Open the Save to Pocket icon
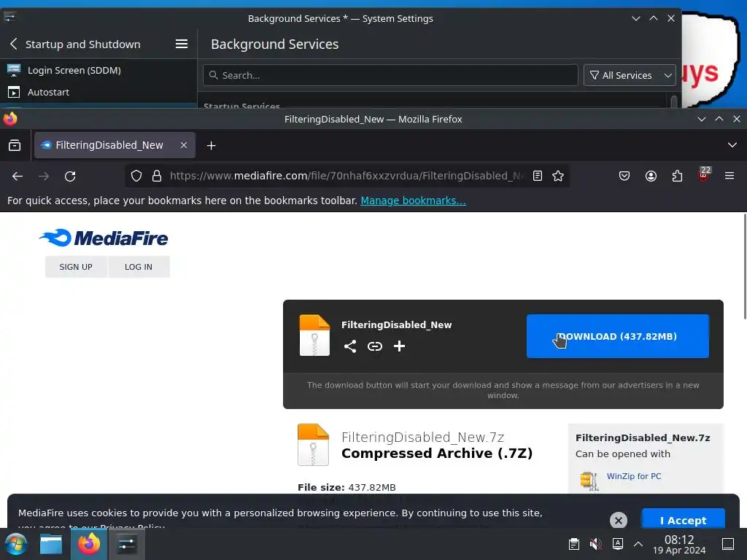 point(624,176)
